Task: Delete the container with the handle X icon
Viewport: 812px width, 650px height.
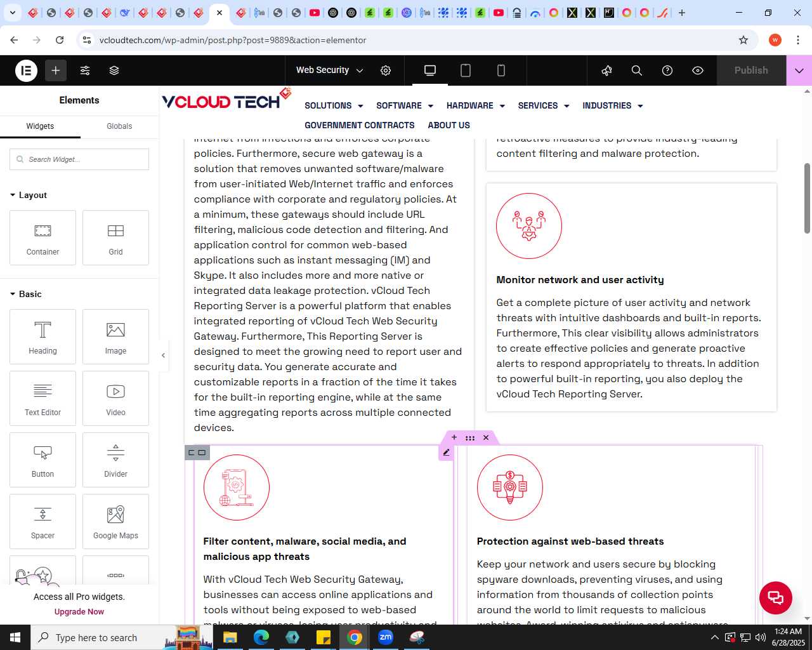Action: 486,437
